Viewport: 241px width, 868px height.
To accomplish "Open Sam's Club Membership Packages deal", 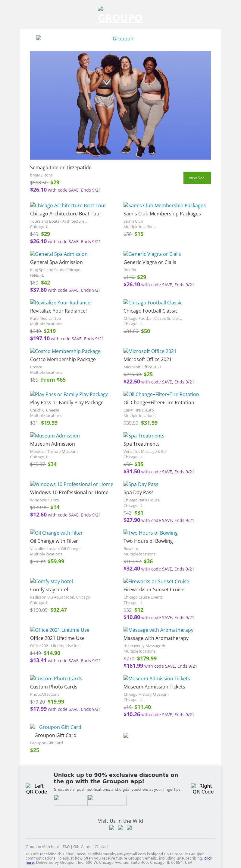I will [x=164, y=205].
